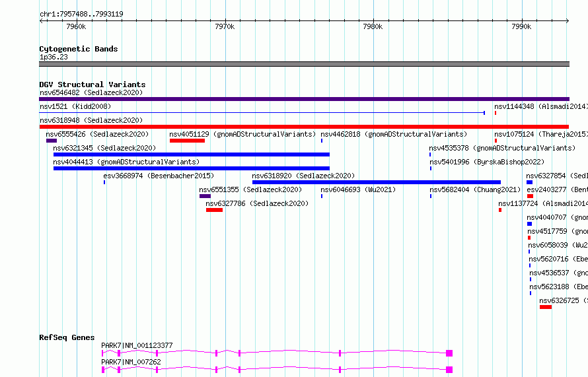Screen dimensions: 588x377
Task: Click the last exon of PARK7 NM_007262
Action: (449, 370)
